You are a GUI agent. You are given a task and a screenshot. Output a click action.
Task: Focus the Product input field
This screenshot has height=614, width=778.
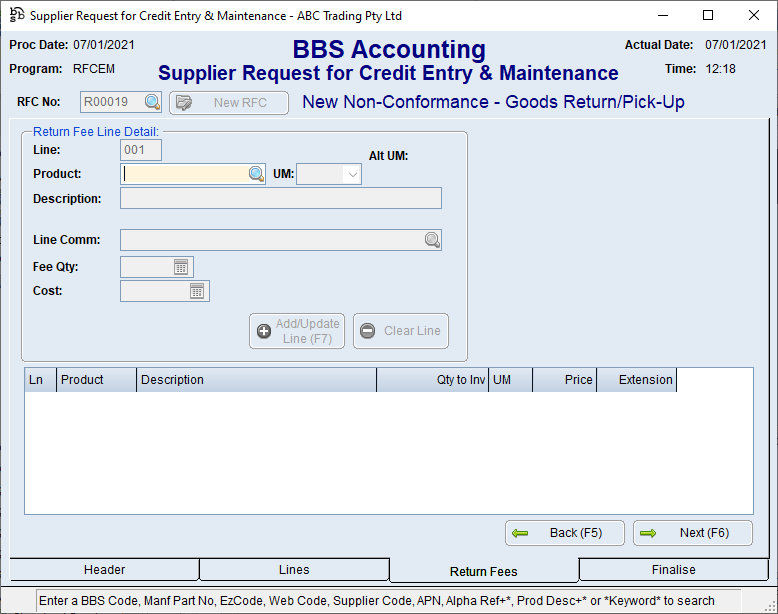point(184,174)
